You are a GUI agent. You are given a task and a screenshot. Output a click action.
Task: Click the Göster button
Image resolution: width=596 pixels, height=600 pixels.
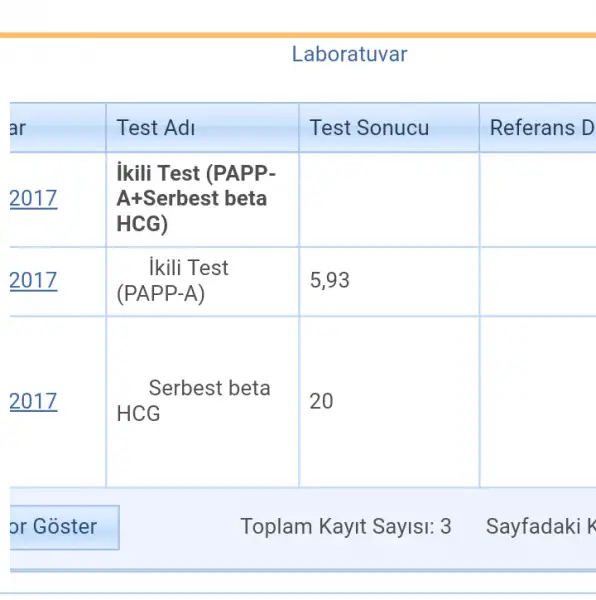point(65,527)
